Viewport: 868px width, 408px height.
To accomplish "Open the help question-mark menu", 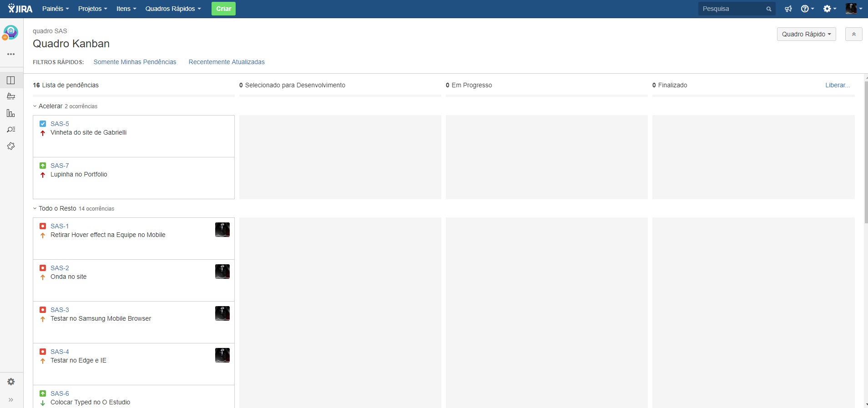I will (x=807, y=9).
